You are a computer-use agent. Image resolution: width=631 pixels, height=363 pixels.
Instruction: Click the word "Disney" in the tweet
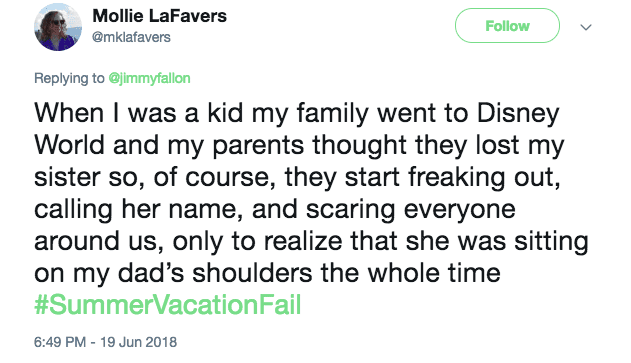click(x=518, y=114)
